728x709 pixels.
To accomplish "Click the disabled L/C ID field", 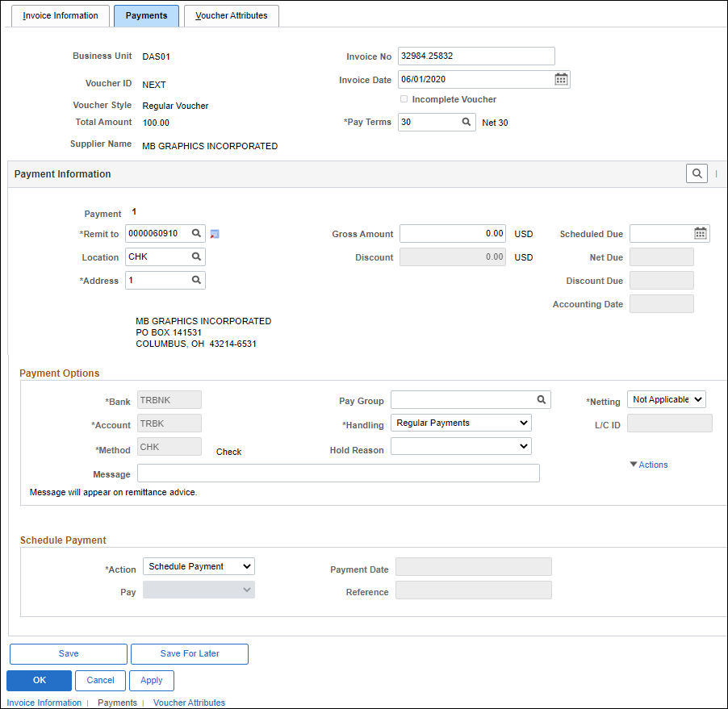I will [x=670, y=423].
